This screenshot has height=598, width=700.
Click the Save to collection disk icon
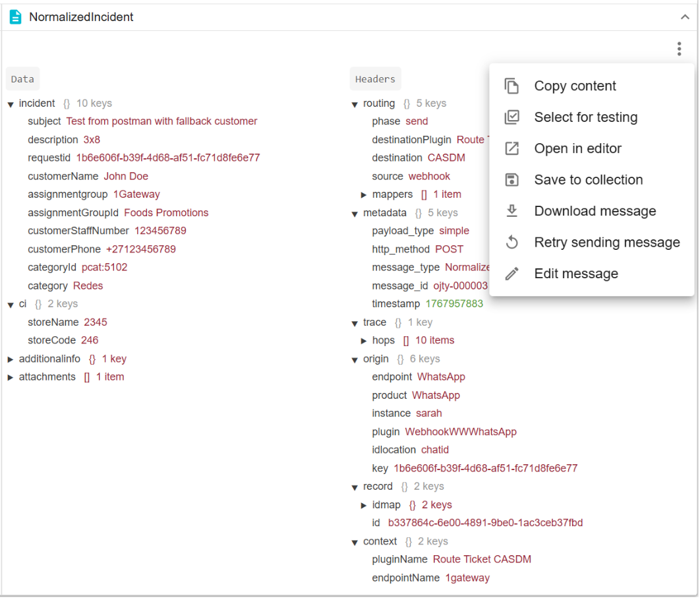point(512,180)
